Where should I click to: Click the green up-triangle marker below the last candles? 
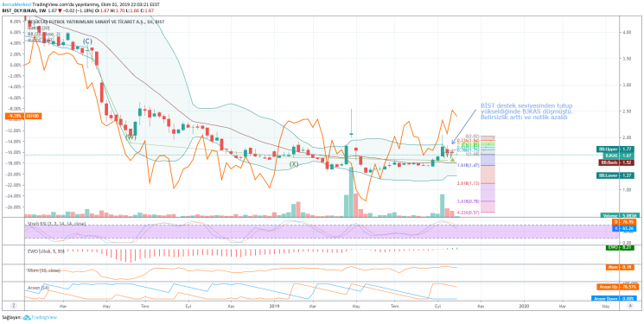(452, 159)
